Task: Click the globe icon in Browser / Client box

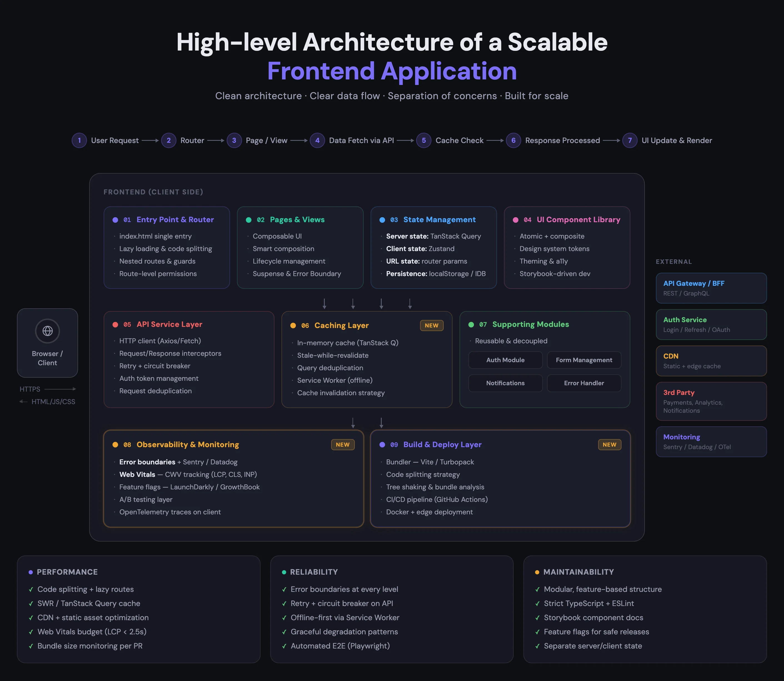Action: [48, 331]
